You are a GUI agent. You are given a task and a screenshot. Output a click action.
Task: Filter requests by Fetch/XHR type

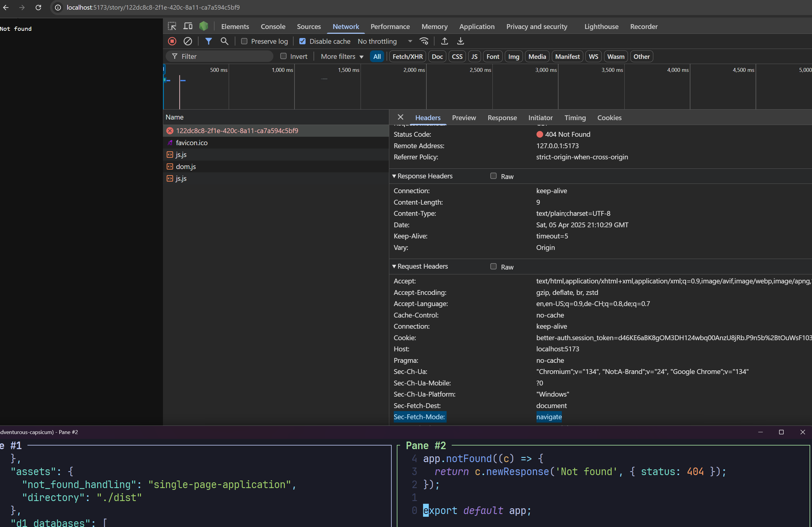click(407, 57)
